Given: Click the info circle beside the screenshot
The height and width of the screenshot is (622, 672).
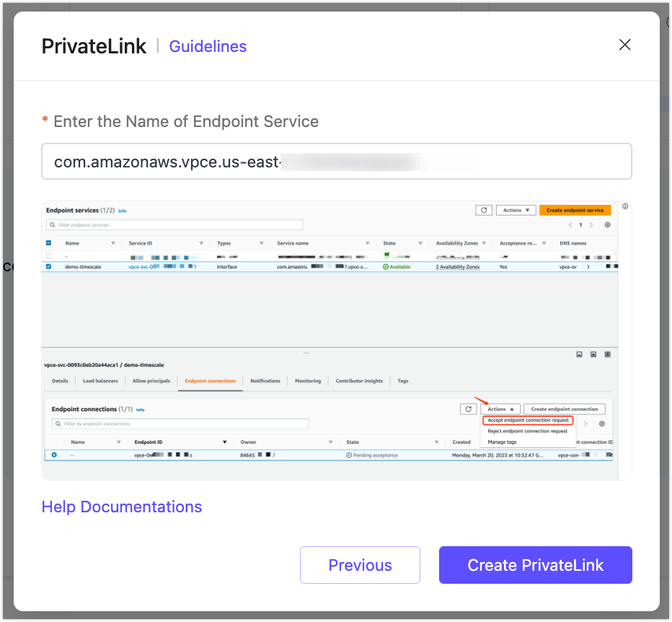Looking at the screenshot, I should coord(624,206).
